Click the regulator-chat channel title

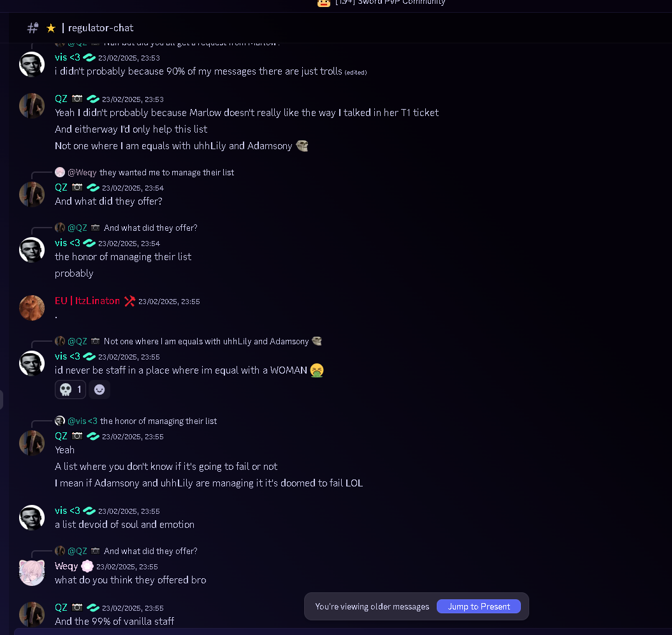pyautogui.click(x=101, y=28)
